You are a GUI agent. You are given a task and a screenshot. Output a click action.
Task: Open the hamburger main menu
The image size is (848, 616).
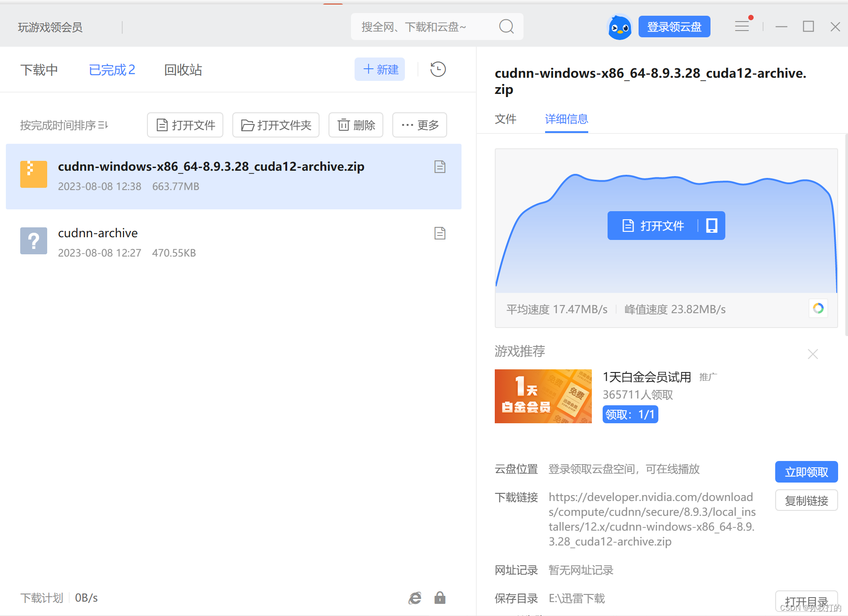(742, 27)
